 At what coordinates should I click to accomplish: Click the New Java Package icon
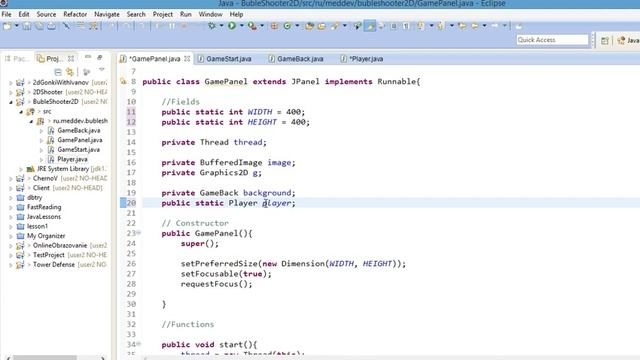point(274,26)
